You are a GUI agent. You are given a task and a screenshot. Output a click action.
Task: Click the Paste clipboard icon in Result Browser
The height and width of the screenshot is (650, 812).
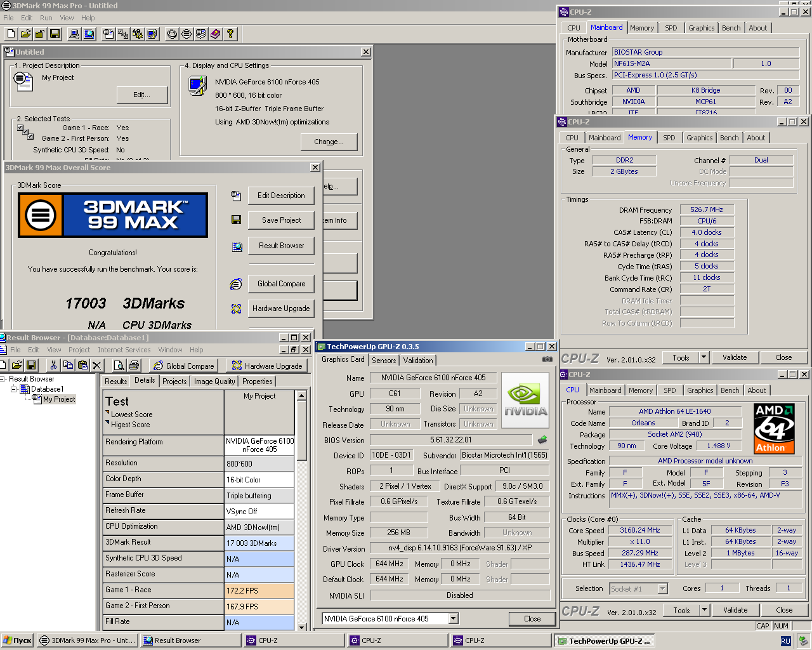82,365
